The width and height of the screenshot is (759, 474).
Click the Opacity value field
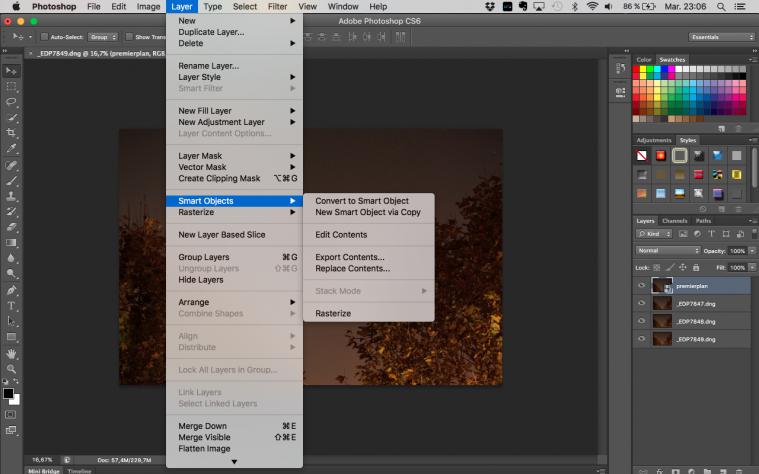click(x=737, y=251)
